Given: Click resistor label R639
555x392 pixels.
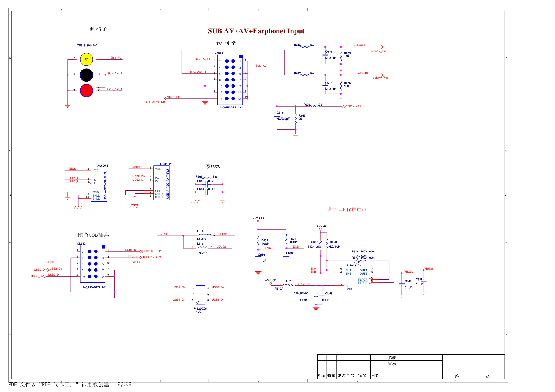Looking at the screenshot, I should coord(347,53).
